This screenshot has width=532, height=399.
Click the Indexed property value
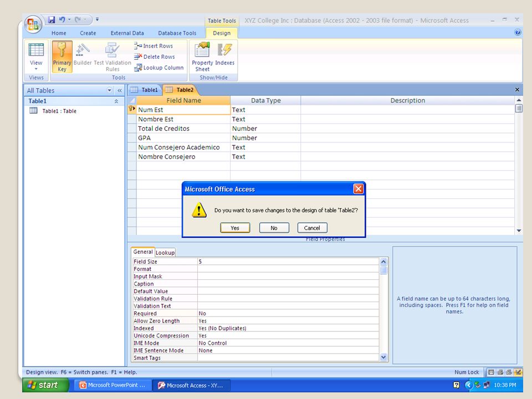pyautogui.click(x=288, y=329)
